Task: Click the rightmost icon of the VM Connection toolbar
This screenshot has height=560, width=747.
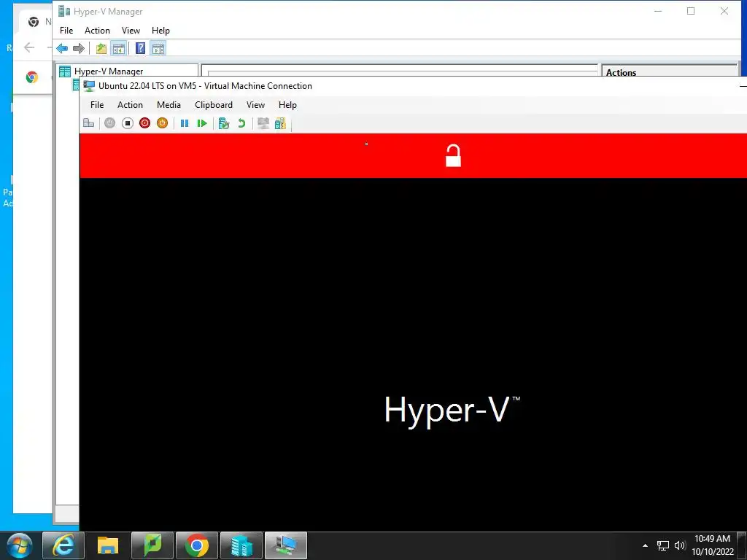Action: 281,123
